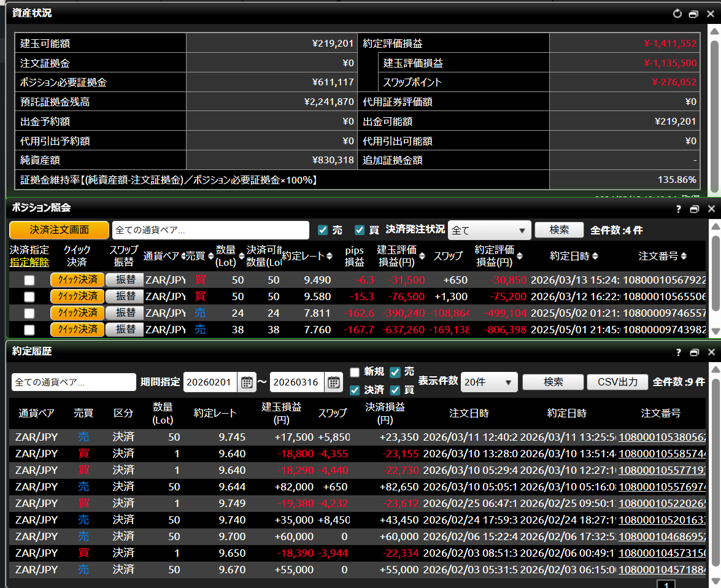Open calendar picker for end date 20260316
Viewport: 721px width, 588px height.
(333, 382)
